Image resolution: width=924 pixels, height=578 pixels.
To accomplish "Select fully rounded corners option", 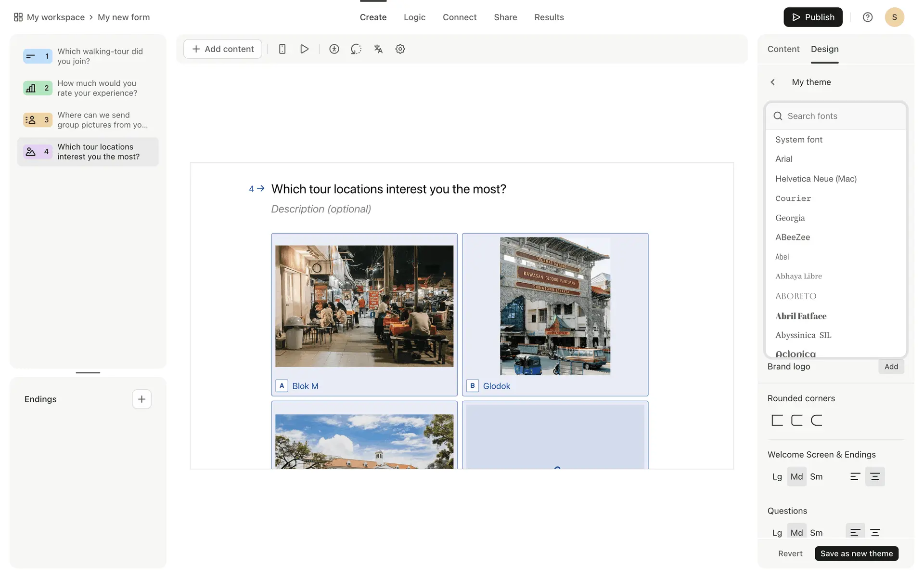I will pyautogui.click(x=816, y=420).
